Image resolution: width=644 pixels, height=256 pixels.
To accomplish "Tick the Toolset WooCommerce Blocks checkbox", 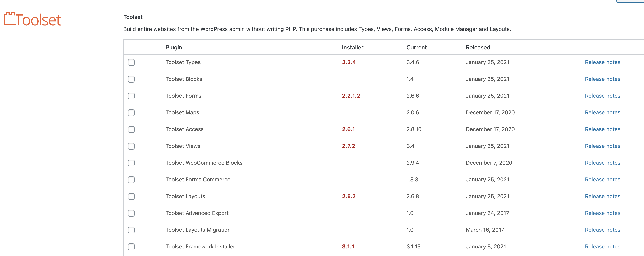I will [x=131, y=163].
